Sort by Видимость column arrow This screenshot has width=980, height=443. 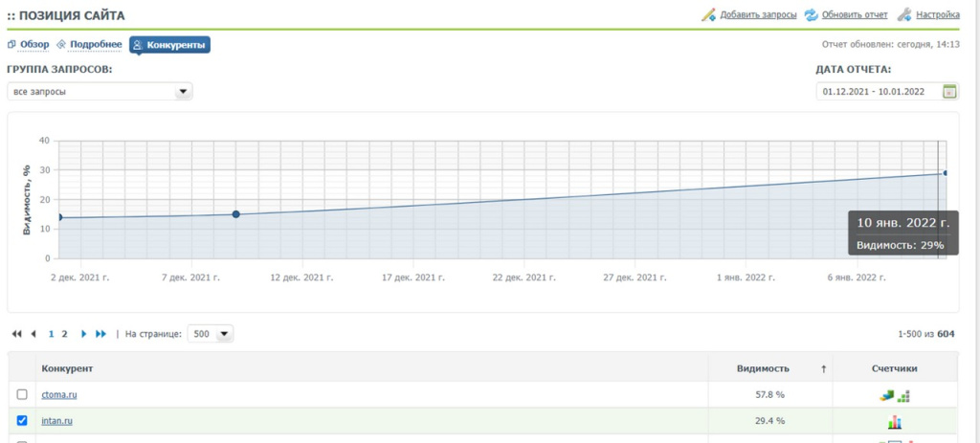[x=824, y=369]
